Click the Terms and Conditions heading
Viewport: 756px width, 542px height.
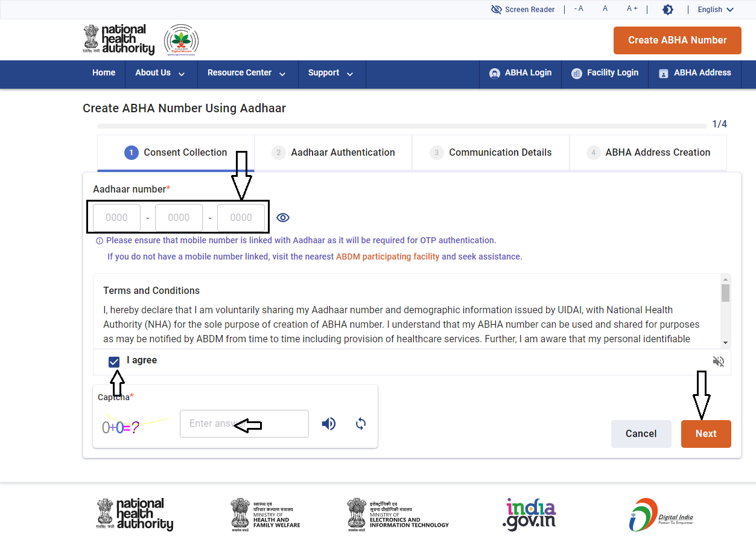[x=151, y=291]
